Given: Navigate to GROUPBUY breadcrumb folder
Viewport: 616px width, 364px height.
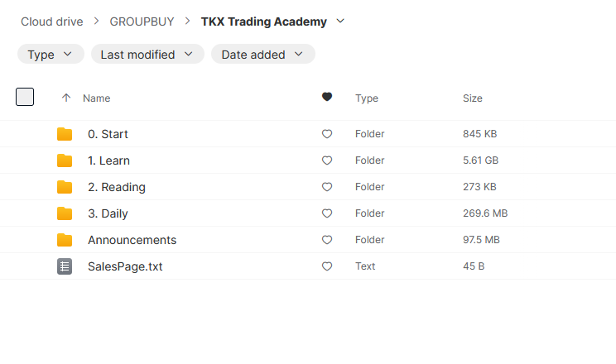Looking at the screenshot, I should click(142, 22).
